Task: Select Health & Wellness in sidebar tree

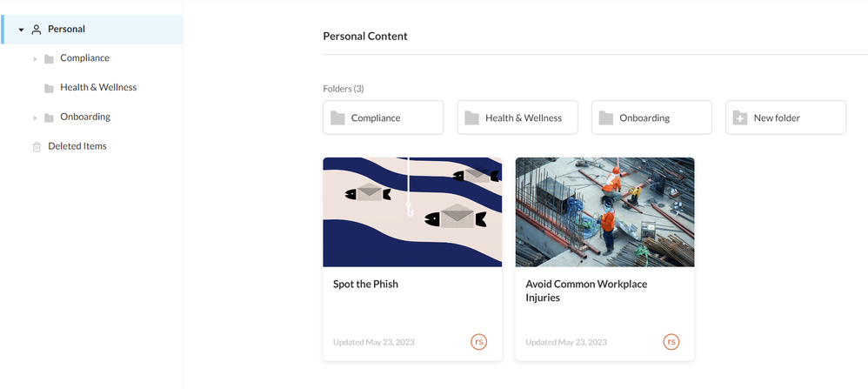Action: pos(98,88)
